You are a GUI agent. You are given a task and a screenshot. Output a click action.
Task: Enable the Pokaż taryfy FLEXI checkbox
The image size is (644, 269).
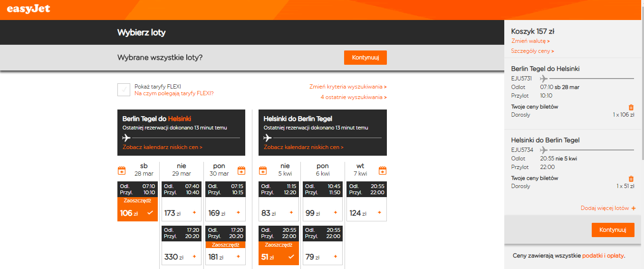tap(124, 90)
